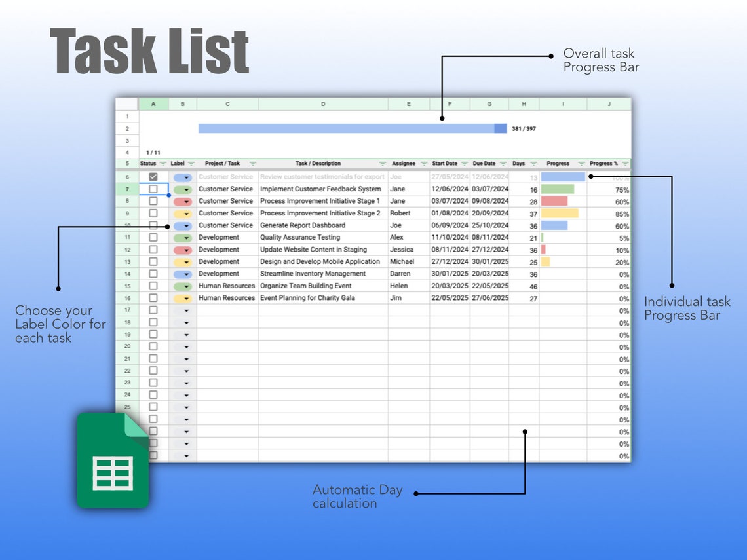
Task: Open red label dropdown for Process Improvement Stage 1
Action: click(x=182, y=202)
